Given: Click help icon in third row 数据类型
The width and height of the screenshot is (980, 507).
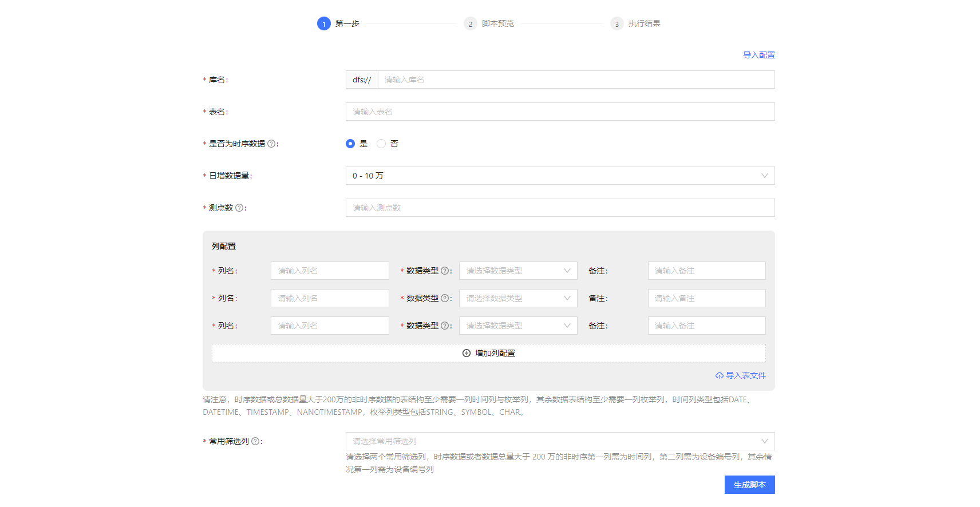Looking at the screenshot, I should [x=445, y=326].
